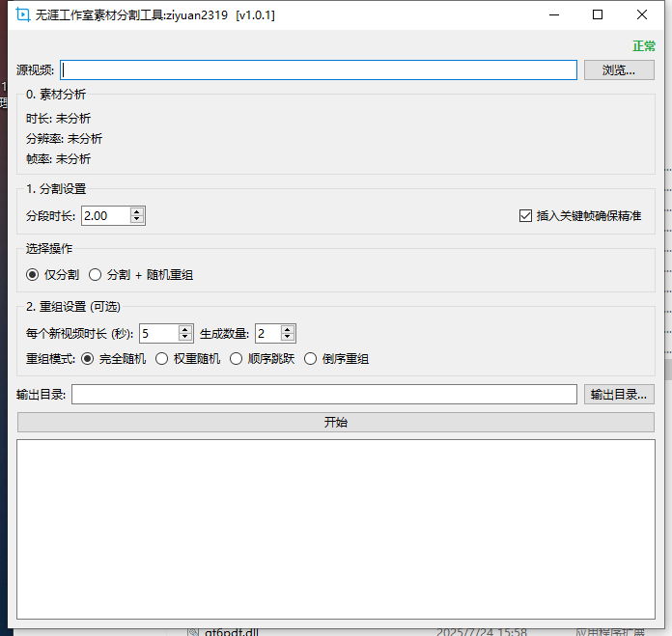Select the 分割 + 随机重组 radio option
Viewport: 672px width, 636px height.
[96, 275]
